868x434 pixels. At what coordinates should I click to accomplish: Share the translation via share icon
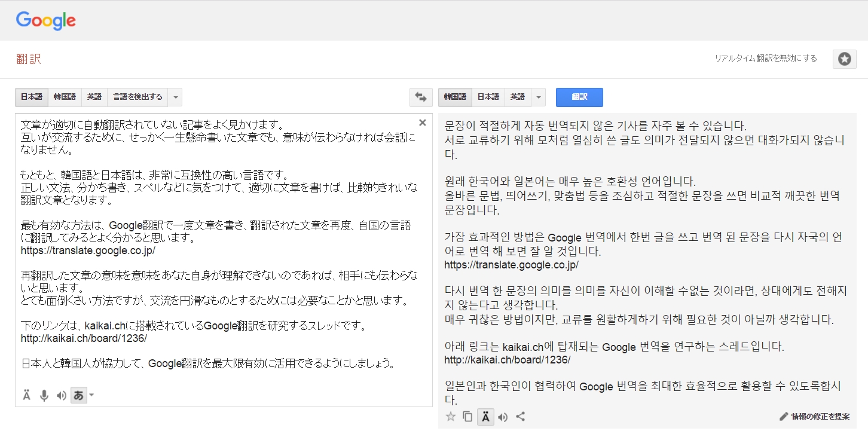[520, 417]
